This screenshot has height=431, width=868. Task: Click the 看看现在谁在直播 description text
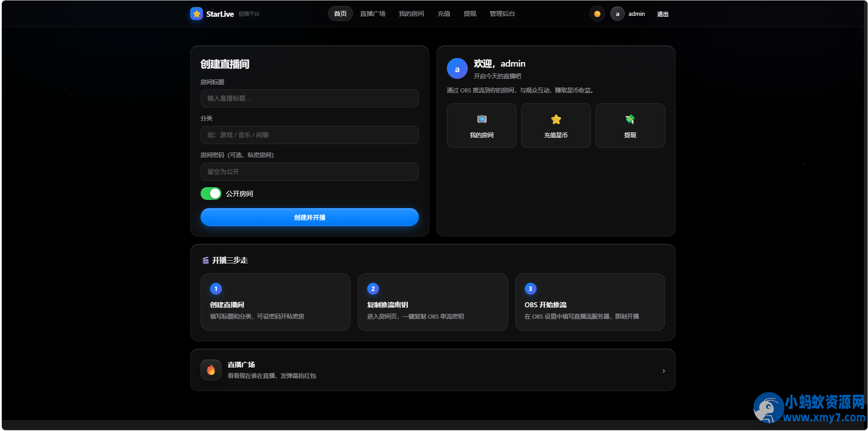pos(272,376)
